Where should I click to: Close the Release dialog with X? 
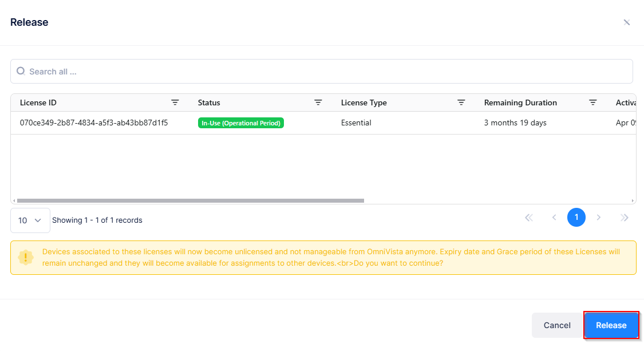pos(627,22)
